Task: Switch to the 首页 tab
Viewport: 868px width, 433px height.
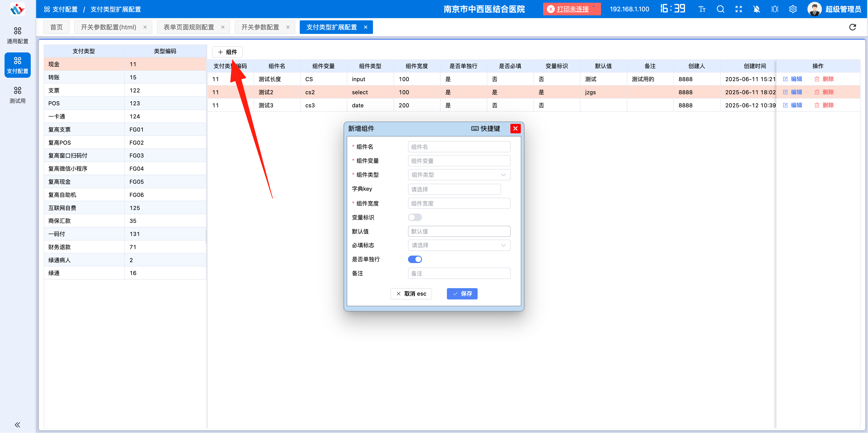Action: (56, 27)
